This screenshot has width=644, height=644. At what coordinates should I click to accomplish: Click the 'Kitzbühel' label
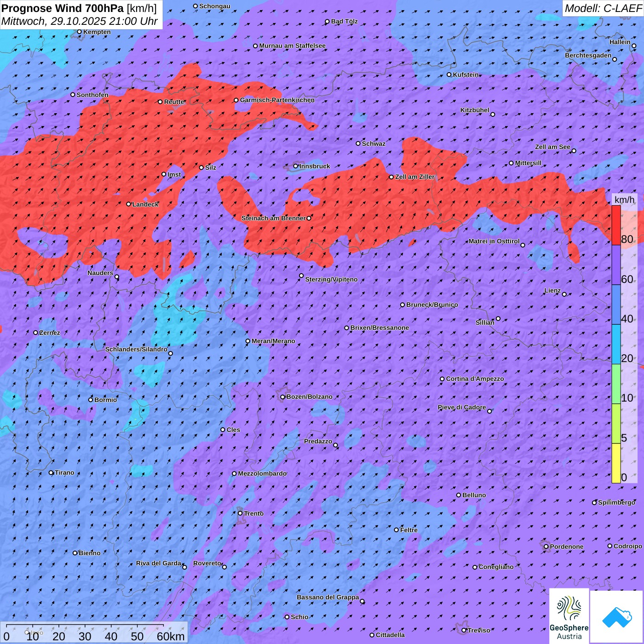coord(475,110)
